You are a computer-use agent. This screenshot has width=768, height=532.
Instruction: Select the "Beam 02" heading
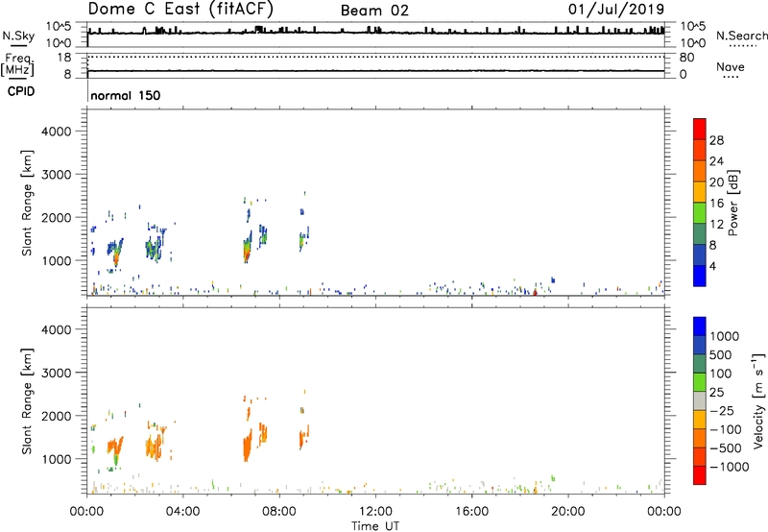click(x=374, y=11)
